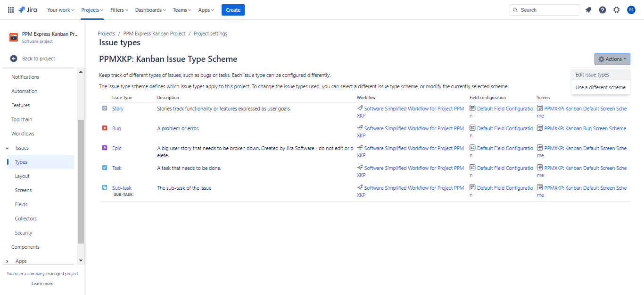Click the Bug issue type icon
644x295 pixels.
(x=105, y=128)
